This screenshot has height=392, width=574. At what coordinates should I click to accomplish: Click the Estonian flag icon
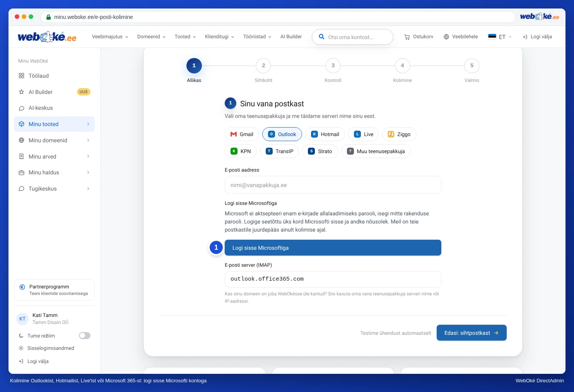(x=492, y=37)
